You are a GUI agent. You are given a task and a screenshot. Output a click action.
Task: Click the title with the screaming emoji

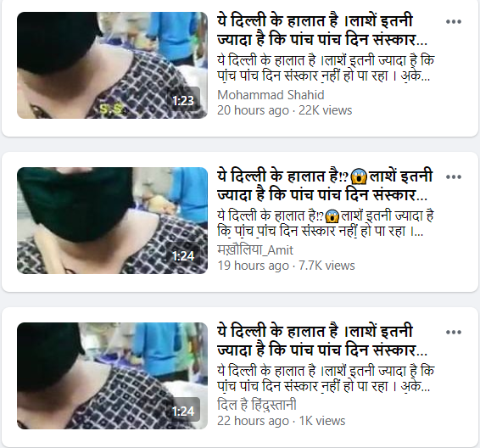[325, 186]
